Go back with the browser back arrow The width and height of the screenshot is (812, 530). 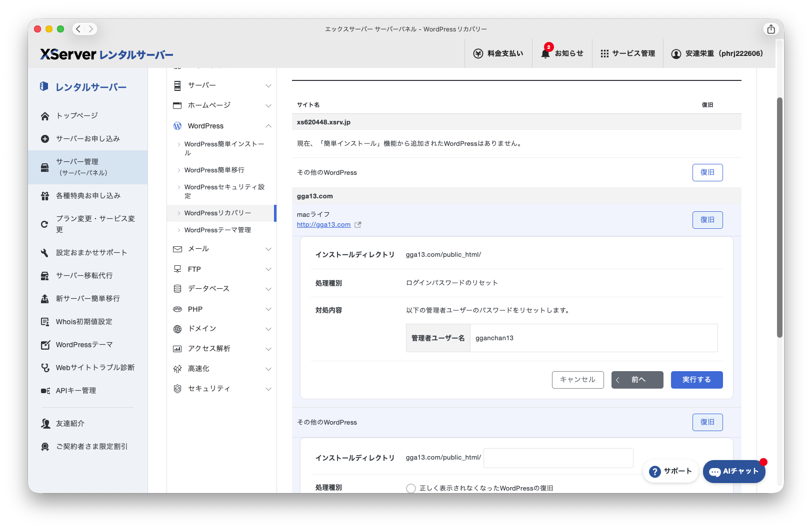tap(78, 29)
